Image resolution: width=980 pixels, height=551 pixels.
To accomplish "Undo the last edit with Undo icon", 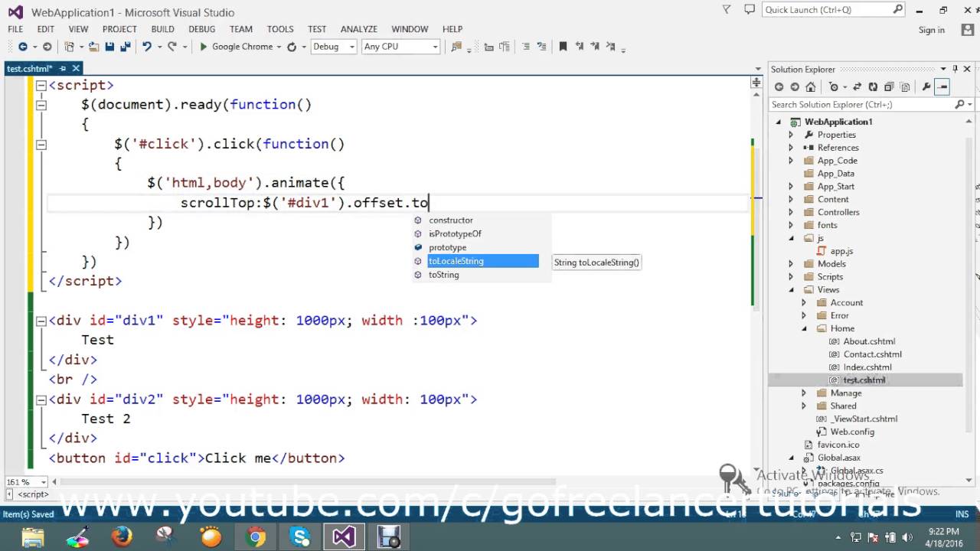I will (x=146, y=47).
